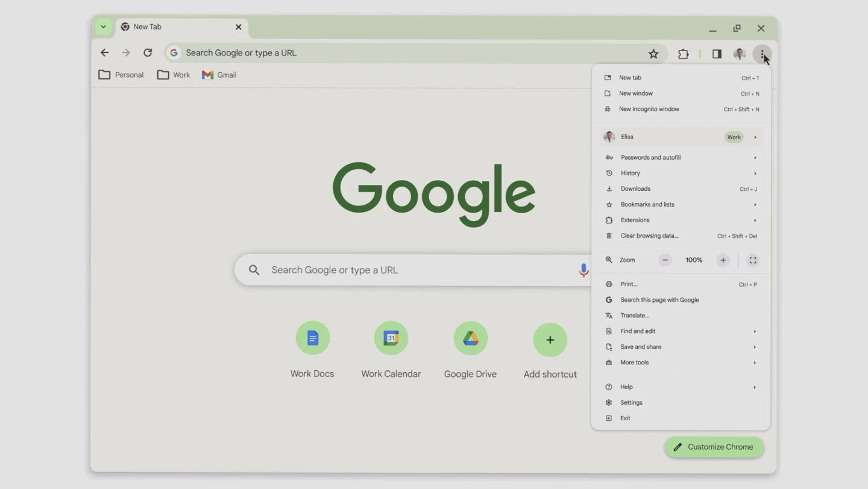868x489 pixels.
Task: Choose Settings from the Chrome menu
Action: [x=631, y=403]
